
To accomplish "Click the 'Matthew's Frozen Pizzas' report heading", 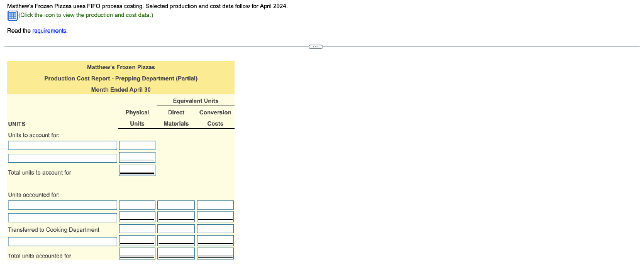I will (x=121, y=67).
